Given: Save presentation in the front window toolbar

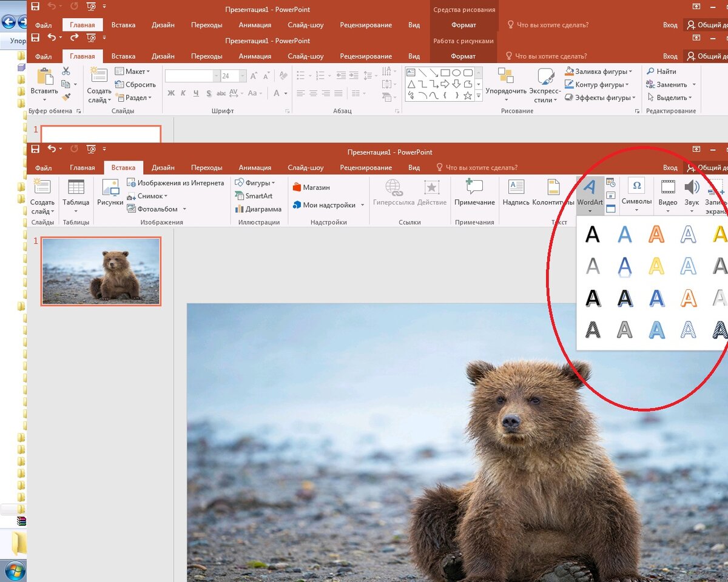Looking at the screenshot, I should tap(35, 149).
